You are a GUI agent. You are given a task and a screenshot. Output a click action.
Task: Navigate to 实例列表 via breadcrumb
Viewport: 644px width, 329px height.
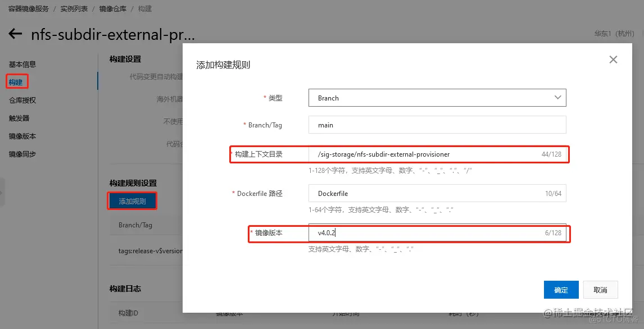[74, 8]
